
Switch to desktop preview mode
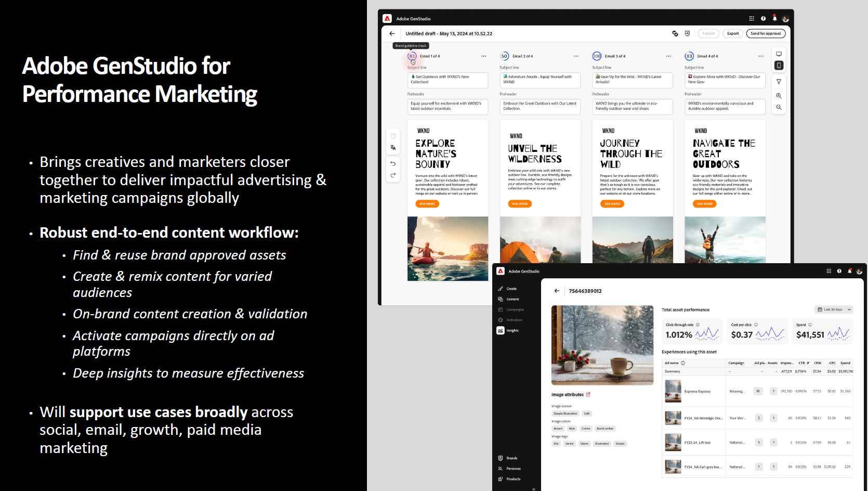tap(779, 54)
